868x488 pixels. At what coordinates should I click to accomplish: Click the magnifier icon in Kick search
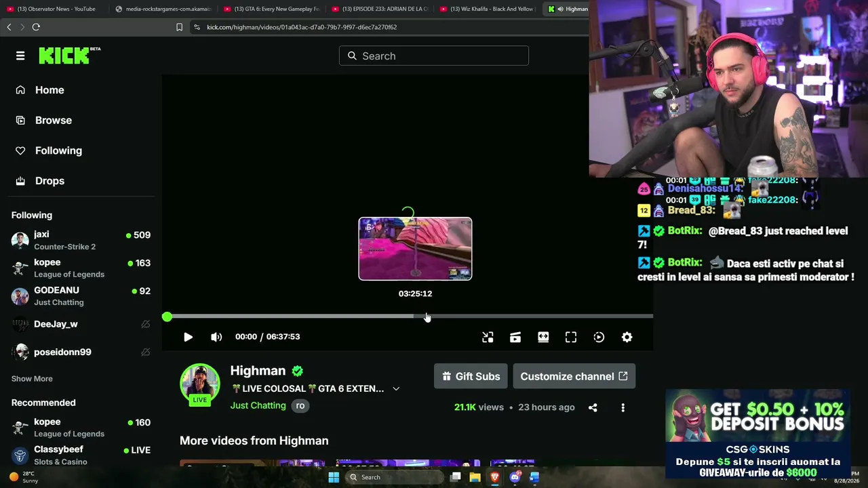(352, 56)
